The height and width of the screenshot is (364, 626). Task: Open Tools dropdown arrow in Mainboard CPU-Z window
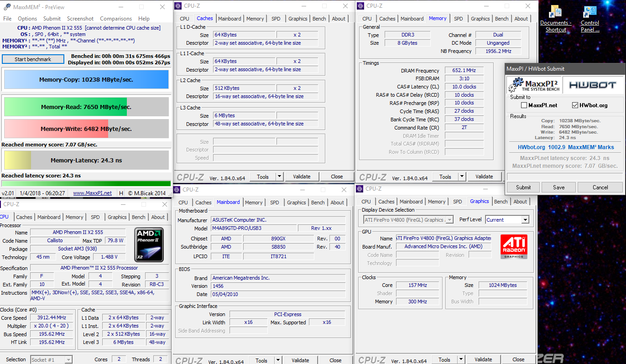278,360
